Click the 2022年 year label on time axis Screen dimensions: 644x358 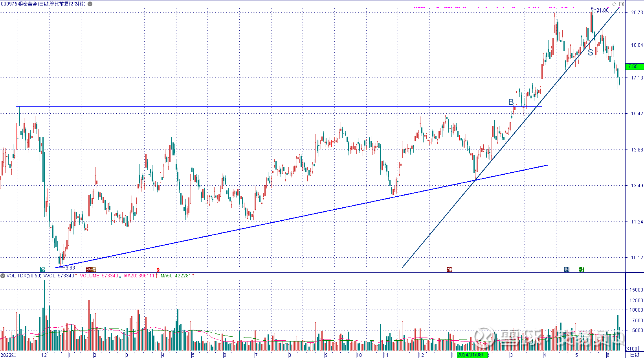point(8,355)
